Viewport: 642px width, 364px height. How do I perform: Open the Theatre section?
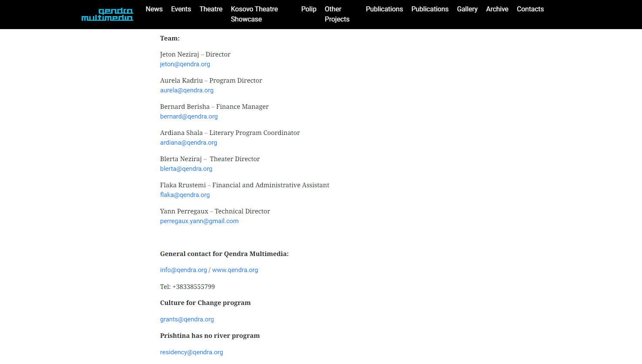coord(211,9)
